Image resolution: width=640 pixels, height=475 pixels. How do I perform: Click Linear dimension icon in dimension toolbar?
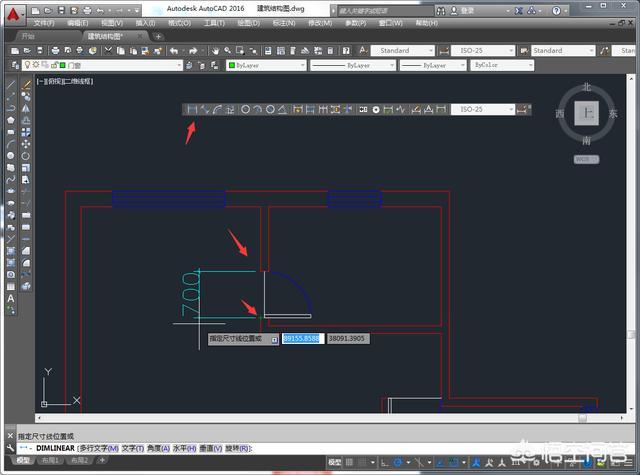click(x=192, y=109)
